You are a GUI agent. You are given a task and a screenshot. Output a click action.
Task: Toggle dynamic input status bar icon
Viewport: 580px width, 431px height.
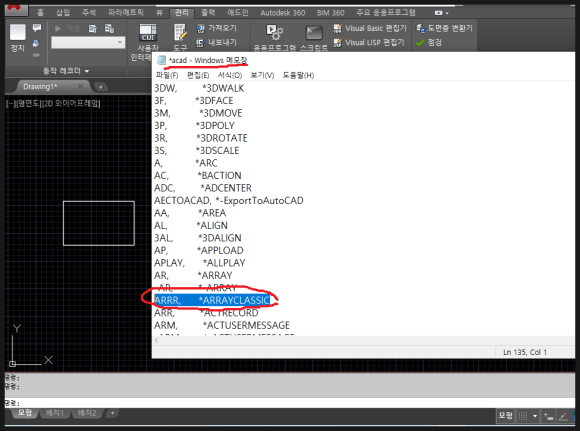[548, 416]
